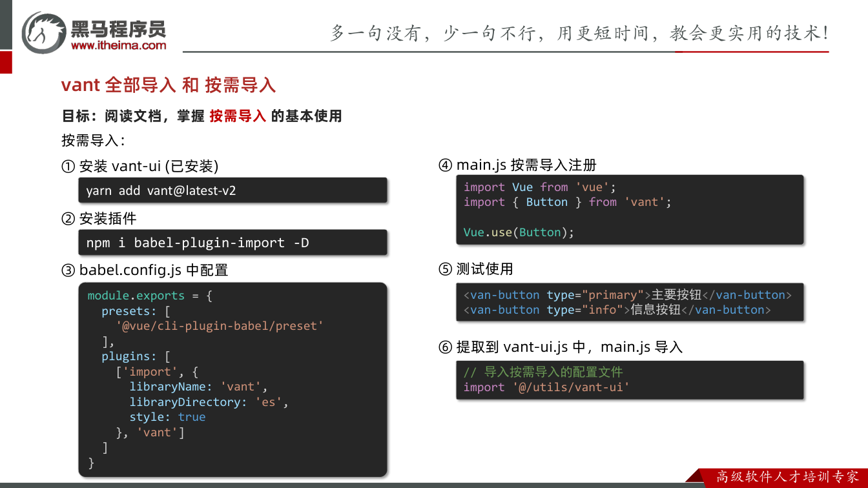The height and width of the screenshot is (488, 868).
Task: Click the 'style: true' line
Action: point(167,417)
